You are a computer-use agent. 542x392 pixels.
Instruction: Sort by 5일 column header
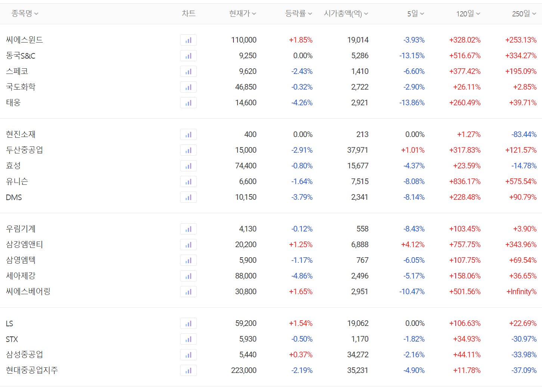pyautogui.click(x=416, y=13)
